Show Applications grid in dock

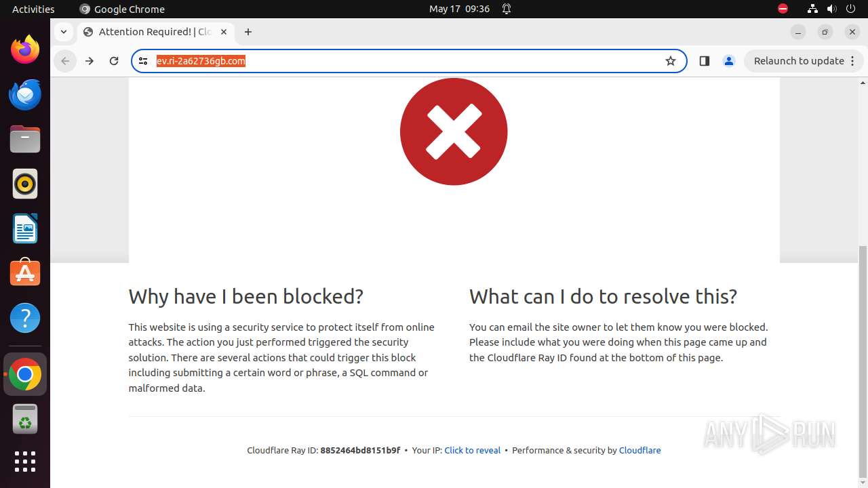(x=25, y=462)
